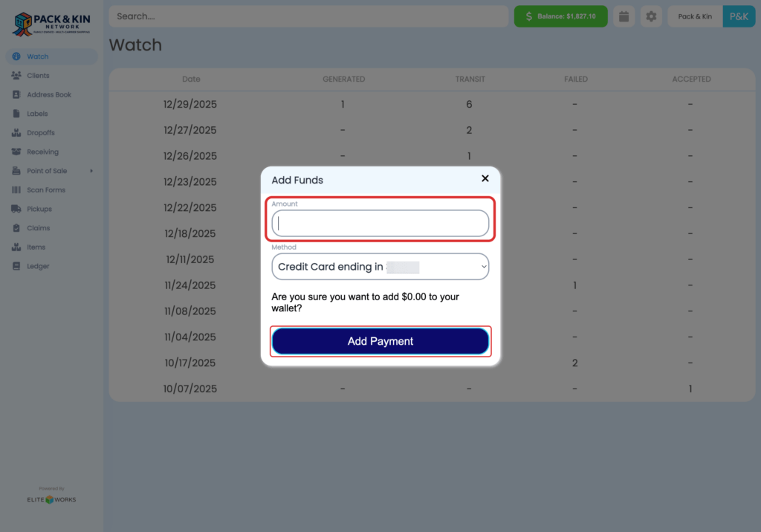Close the Add Funds dialog

pyautogui.click(x=485, y=178)
